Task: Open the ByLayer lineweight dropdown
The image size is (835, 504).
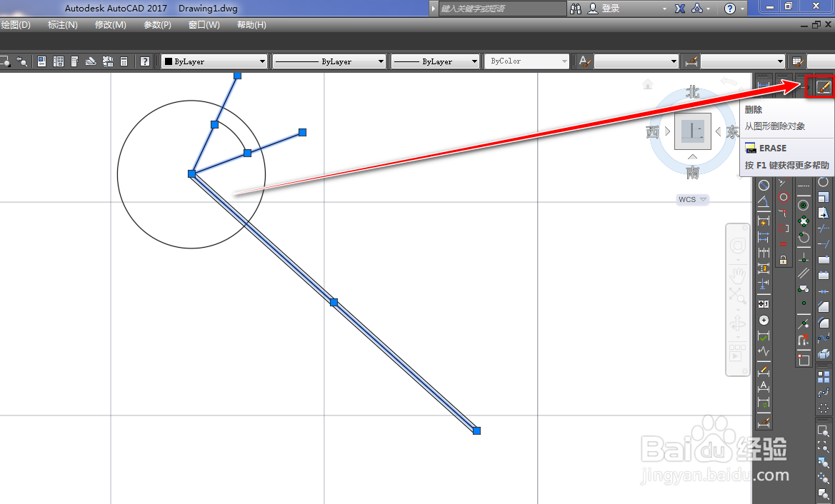Action: (x=435, y=61)
